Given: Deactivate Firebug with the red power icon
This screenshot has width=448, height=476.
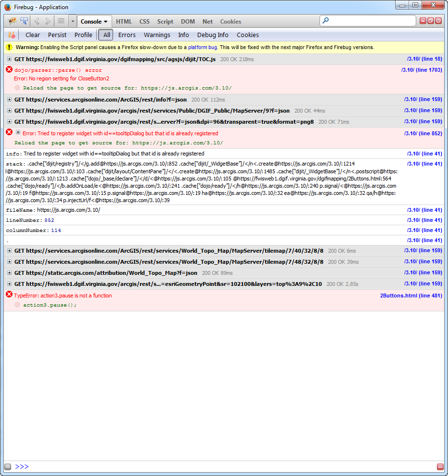Looking at the screenshot, I should pyautogui.click(x=438, y=21).
